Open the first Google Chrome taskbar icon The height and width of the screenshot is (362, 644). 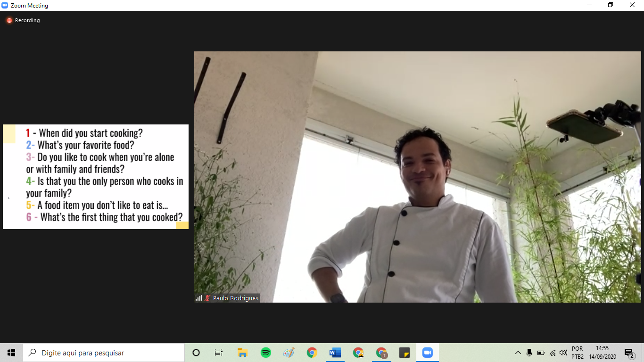tap(312, 353)
